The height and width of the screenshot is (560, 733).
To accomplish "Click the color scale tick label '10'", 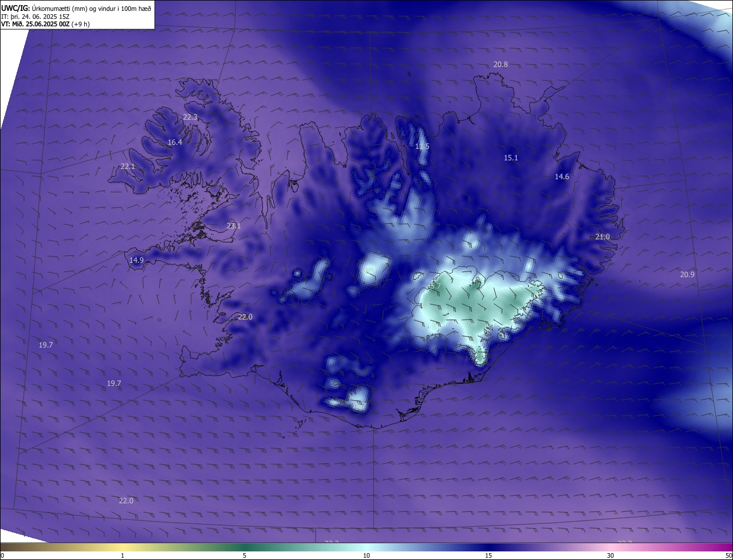I will [x=366, y=555].
